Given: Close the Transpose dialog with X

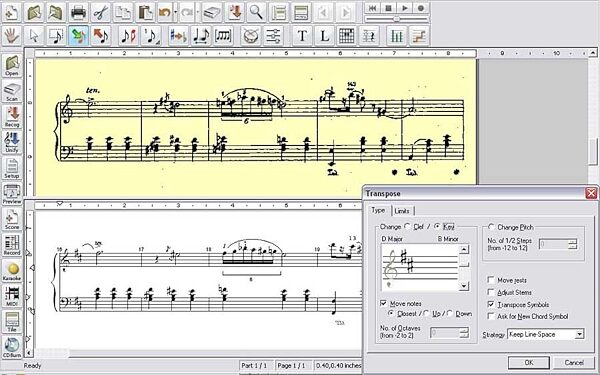Looking at the screenshot, I should [x=592, y=193].
